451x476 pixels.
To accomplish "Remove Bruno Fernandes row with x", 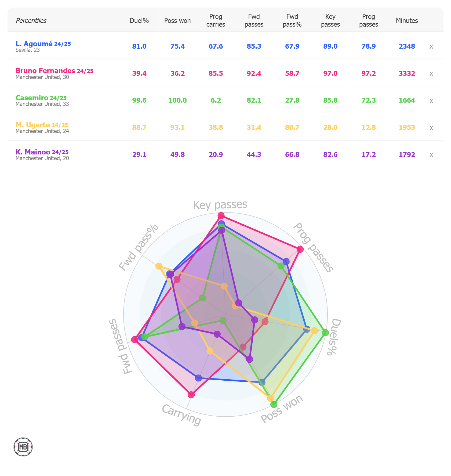I will 431,74.
